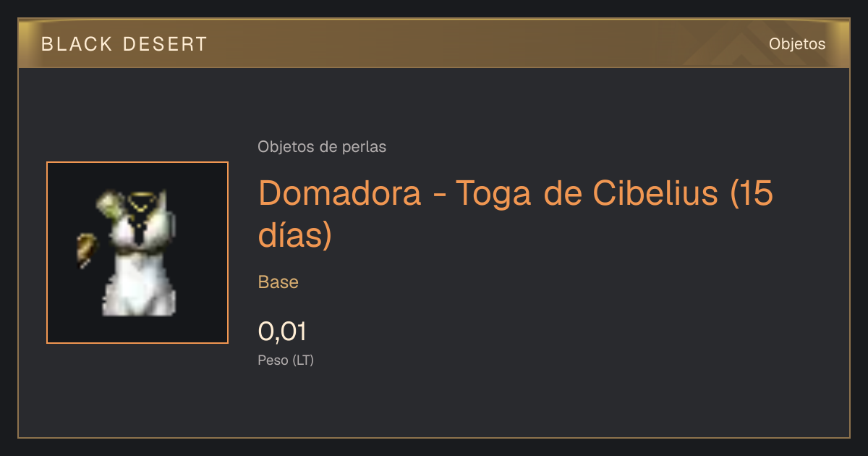
Task: Click the golden header banner bar
Action: [x=434, y=43]
